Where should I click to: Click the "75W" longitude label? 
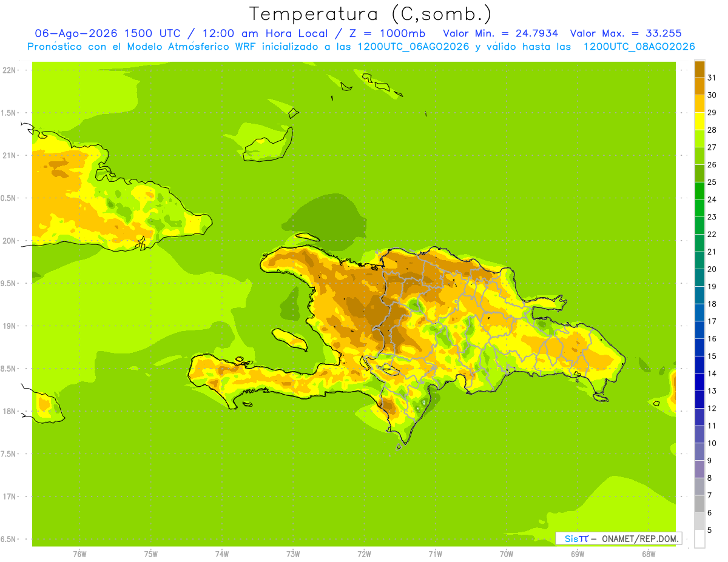[x=151, y=554]
